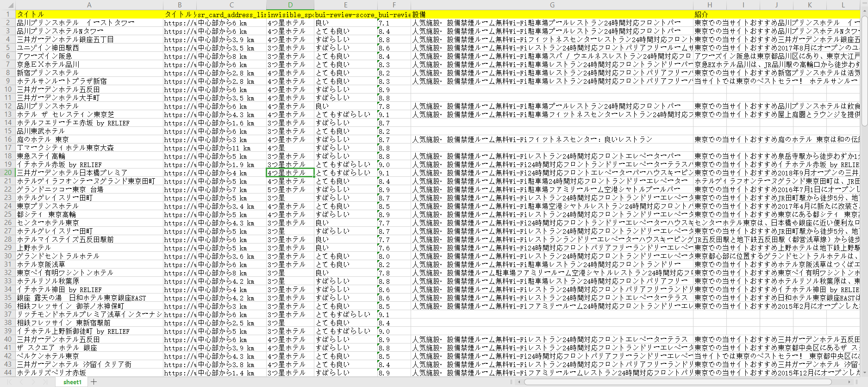This screenshot has width=868, height=387.
Task: Select the yellow タイトル header cell A1
Action: 89,14
